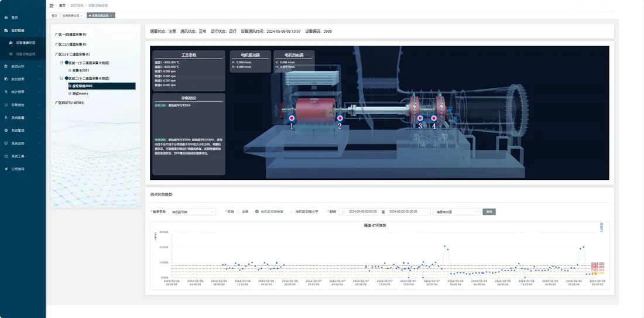Collapse the 区域二 tree node minus box

(61, 78)
